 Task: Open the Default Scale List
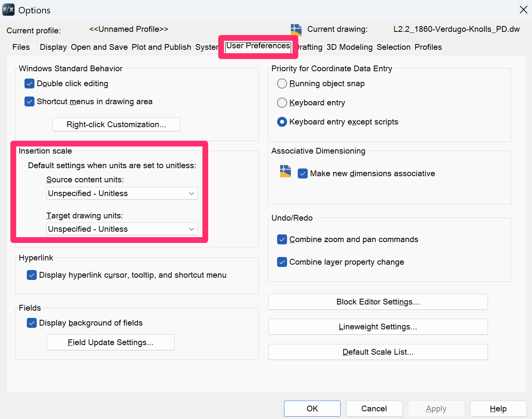pyautogui.click(x=378, y=352)
